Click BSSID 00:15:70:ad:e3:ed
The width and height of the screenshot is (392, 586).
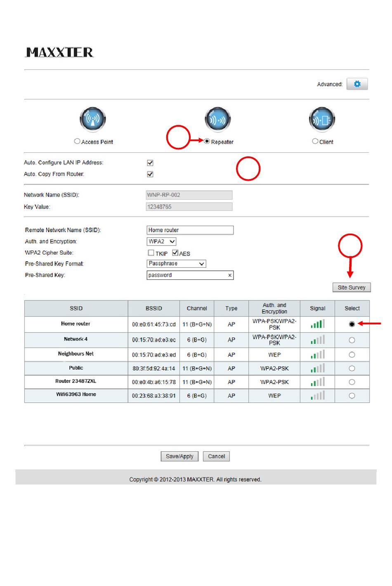(x=154, y=354)
